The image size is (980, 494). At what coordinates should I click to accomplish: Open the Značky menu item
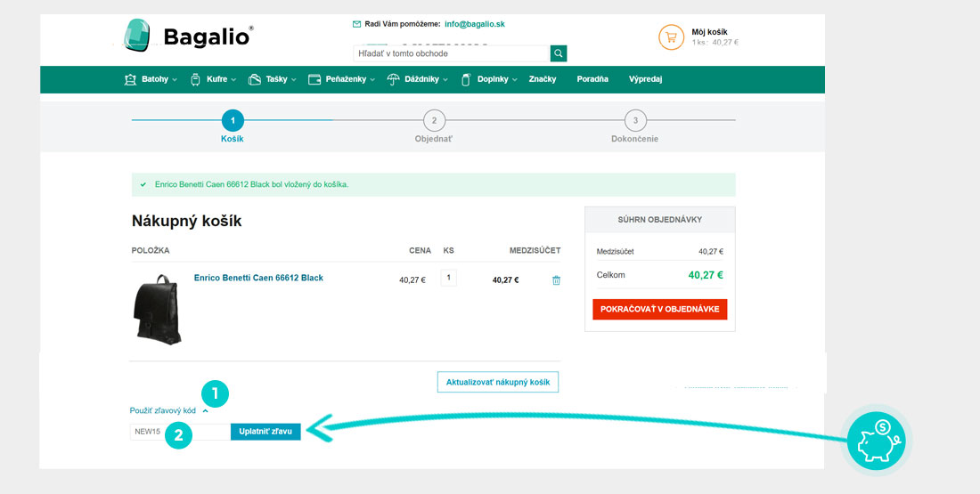pos(542,79)
